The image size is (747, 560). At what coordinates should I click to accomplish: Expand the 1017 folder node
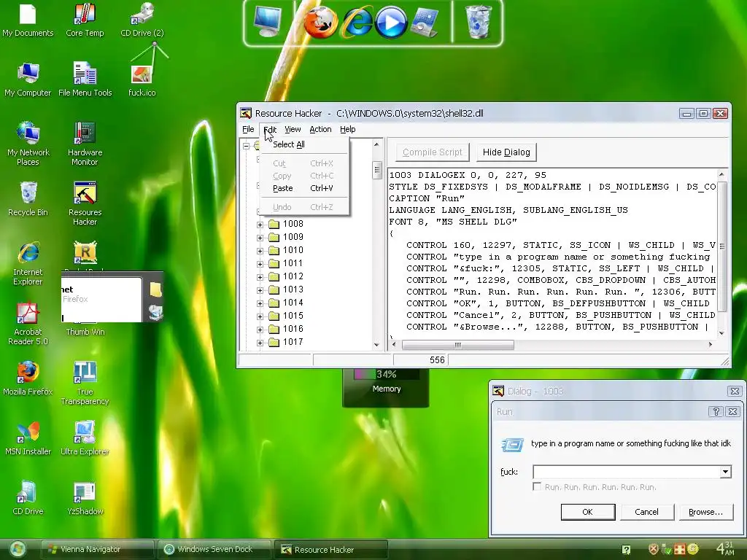[260, 343]
